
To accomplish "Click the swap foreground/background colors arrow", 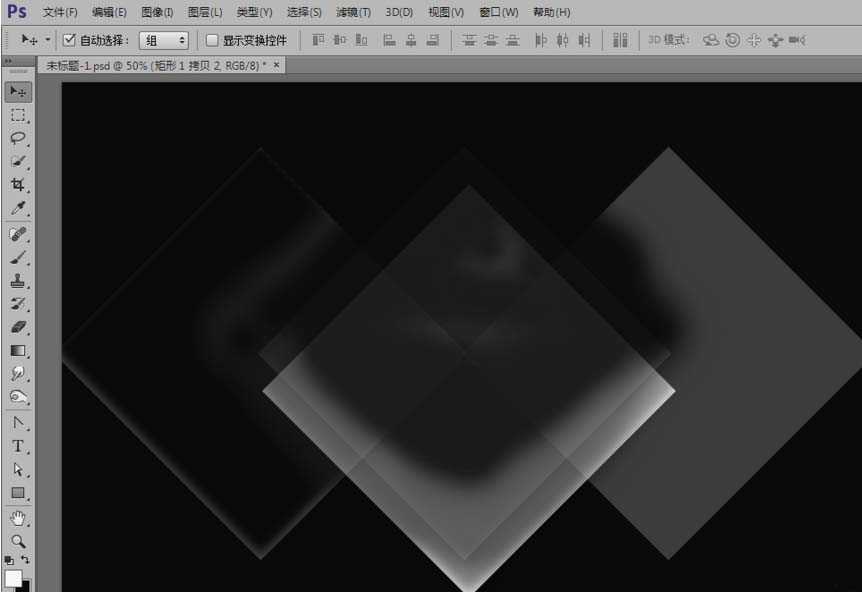I will (x=25, y=560).
